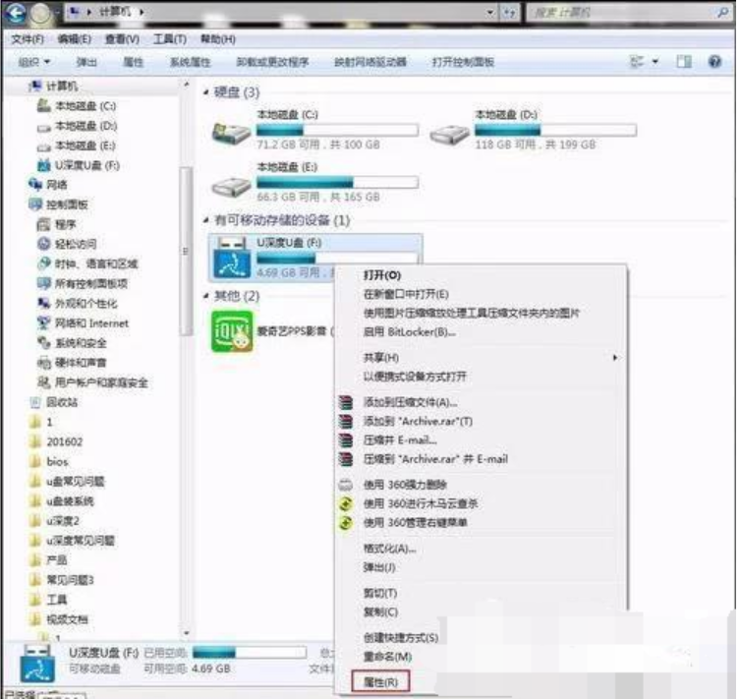Click 卸载或更改程序 toolbar button

pos(273,62)
